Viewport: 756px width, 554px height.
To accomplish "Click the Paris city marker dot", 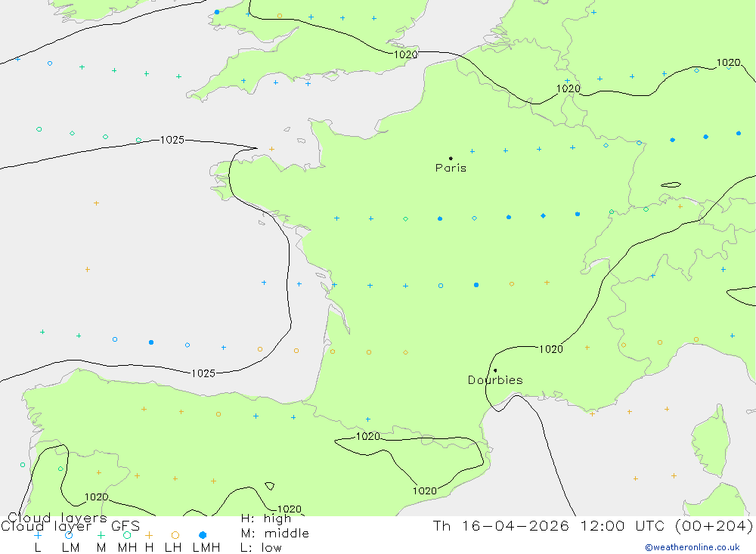I will pyautogui.click(x=451, y=158).
